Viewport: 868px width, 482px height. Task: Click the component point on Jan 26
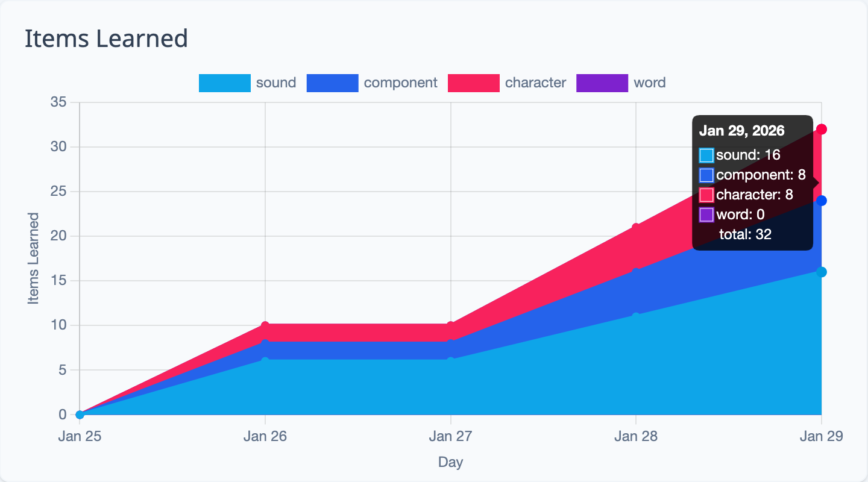point(265,343)
